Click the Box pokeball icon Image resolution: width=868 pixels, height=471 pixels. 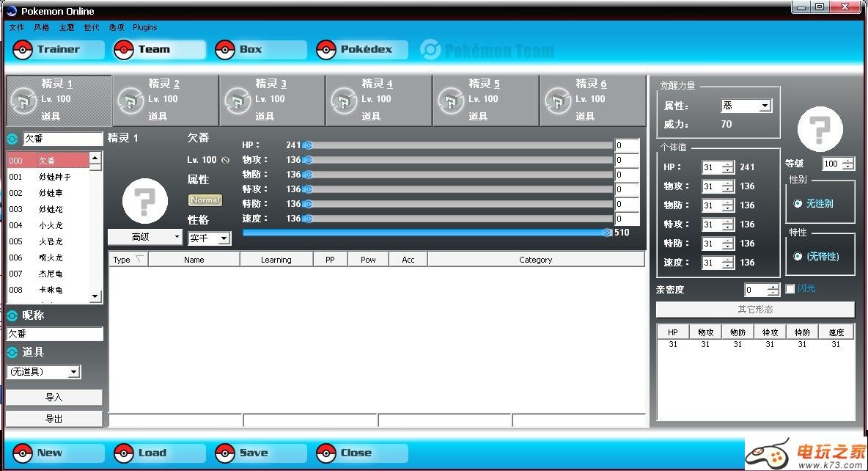[x=225, y=50]
